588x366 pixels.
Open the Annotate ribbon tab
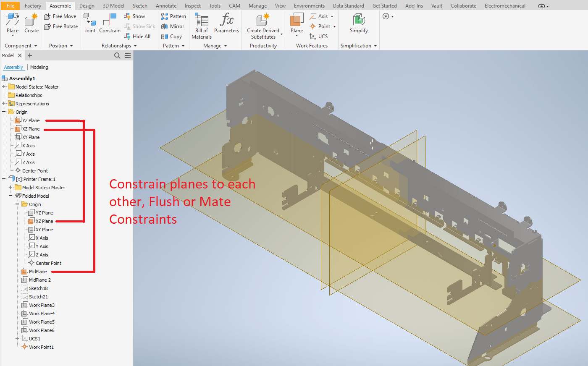(x=166, y=6)
